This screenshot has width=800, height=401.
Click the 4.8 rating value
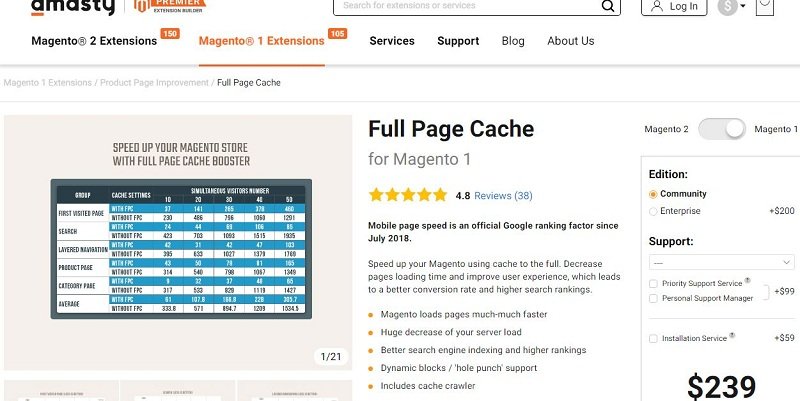[x=463, y=195]
